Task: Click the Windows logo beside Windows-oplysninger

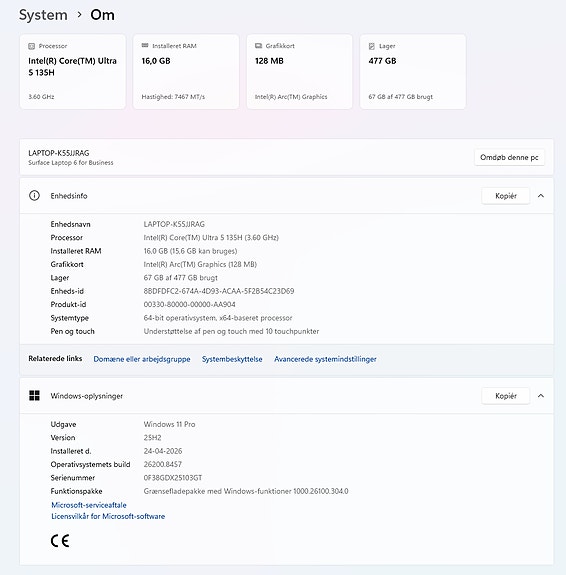Action: [34, 395]
